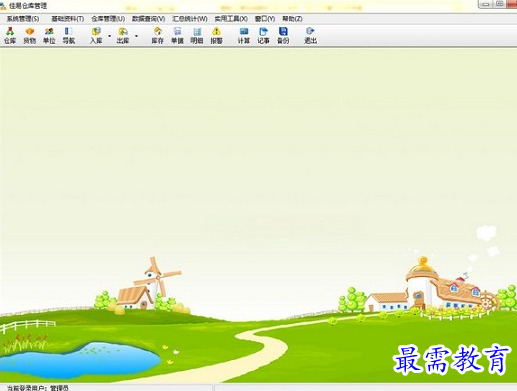Open the 窗口(Y) menu
Viewport: 517px width, 391px height.
coord(265,19)
